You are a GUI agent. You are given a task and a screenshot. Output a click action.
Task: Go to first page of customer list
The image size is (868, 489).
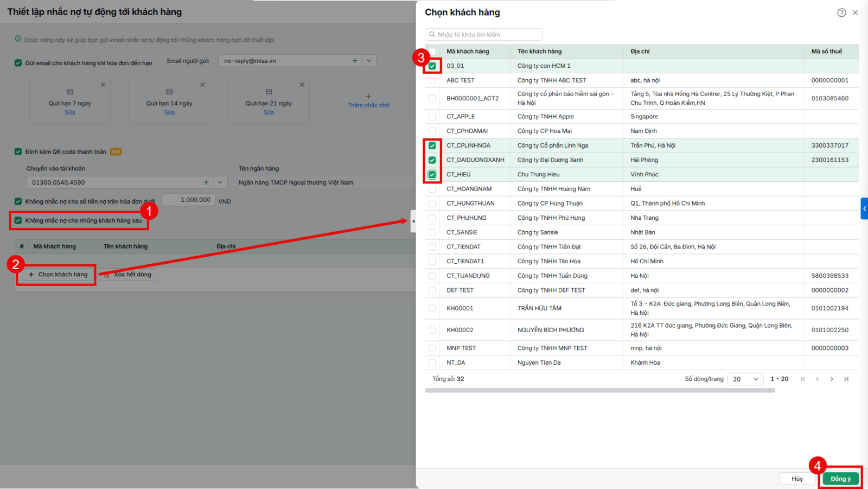pyautogui.click(x=803, y=379)
